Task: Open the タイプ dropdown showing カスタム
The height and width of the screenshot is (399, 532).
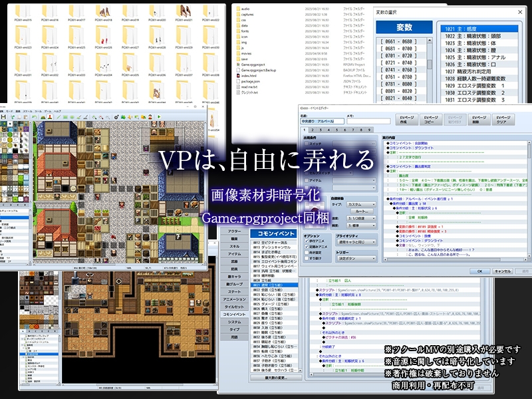Action: tap(361, 204)
